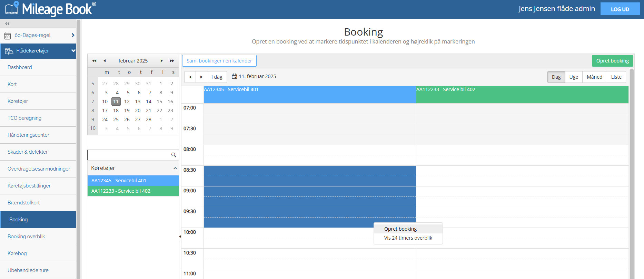Select 20 in the mini calendar
The image size is (644, 279).
tap(138, 110)
